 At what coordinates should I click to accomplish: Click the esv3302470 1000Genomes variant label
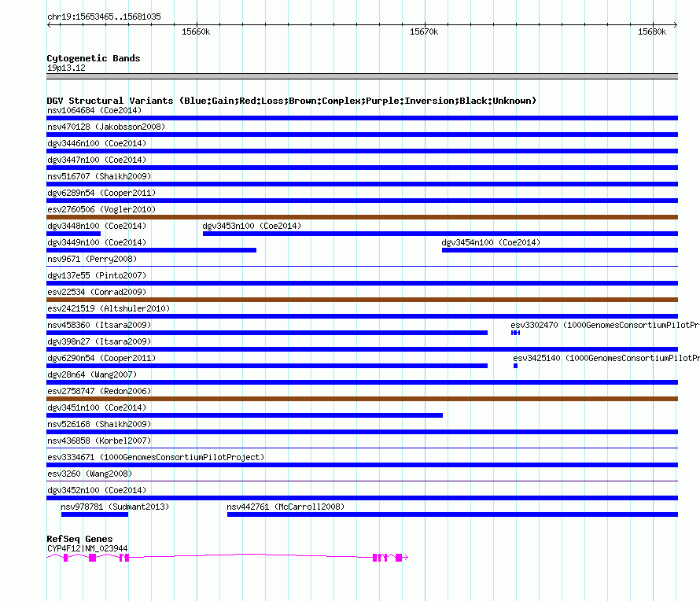605,325
